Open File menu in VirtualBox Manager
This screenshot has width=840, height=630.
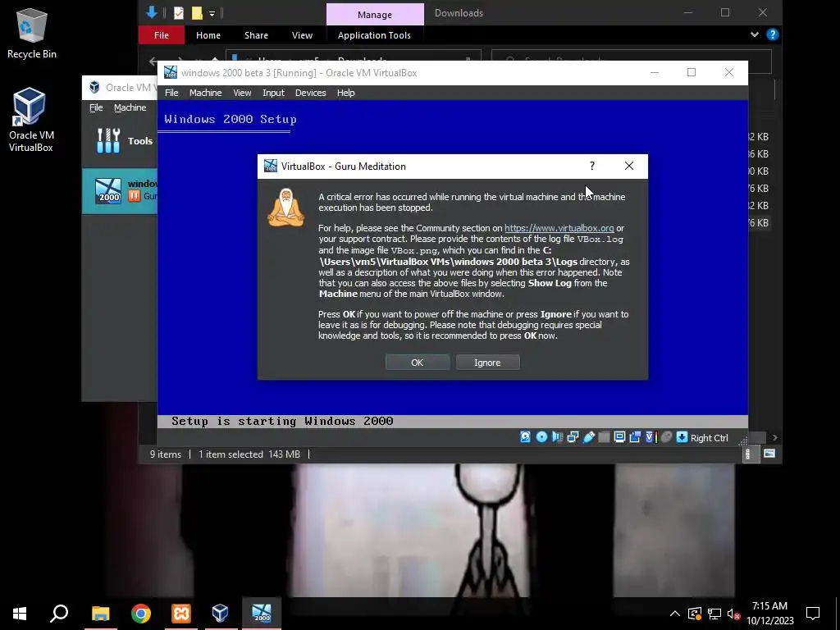(x=96, y=107)
